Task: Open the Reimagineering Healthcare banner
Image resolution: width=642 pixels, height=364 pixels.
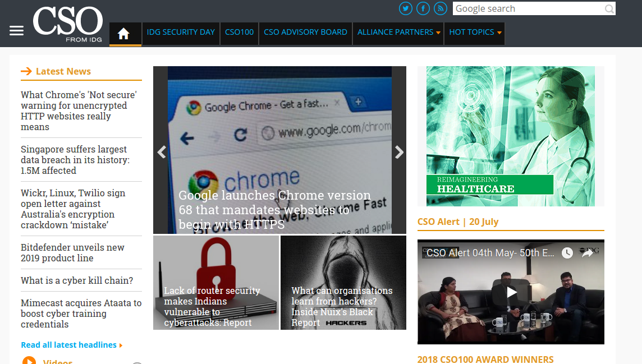Action: coord(510,136)
